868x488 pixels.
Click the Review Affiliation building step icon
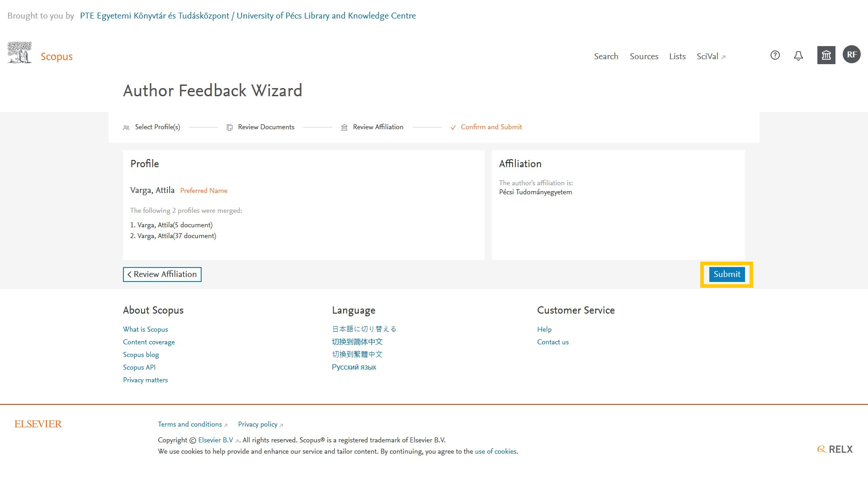point(344,128)
